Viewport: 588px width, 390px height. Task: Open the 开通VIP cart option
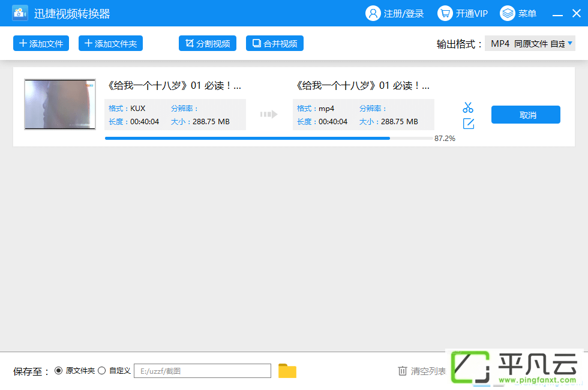[x=463, y=13]
